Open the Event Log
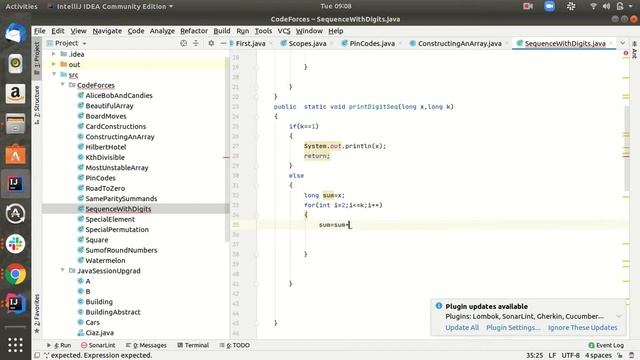 tap(606, 345)
